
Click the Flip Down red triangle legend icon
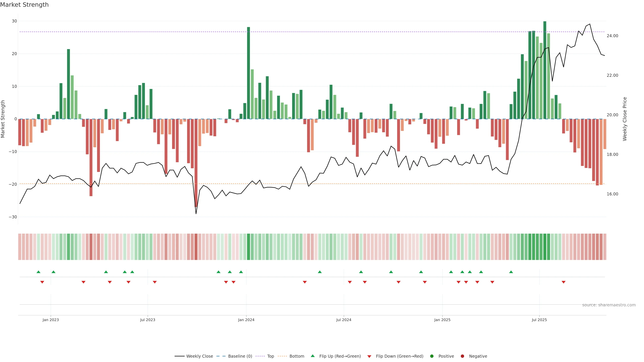click(369, 356)
